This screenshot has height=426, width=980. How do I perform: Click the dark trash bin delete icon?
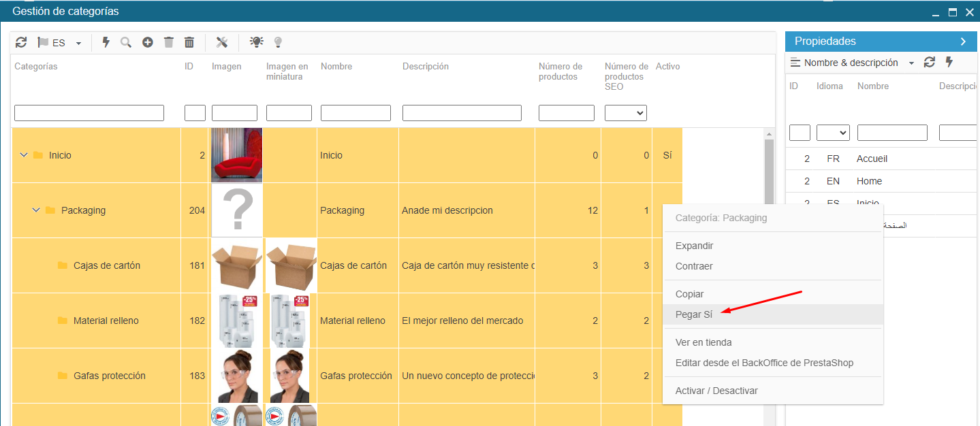(189, 42)
